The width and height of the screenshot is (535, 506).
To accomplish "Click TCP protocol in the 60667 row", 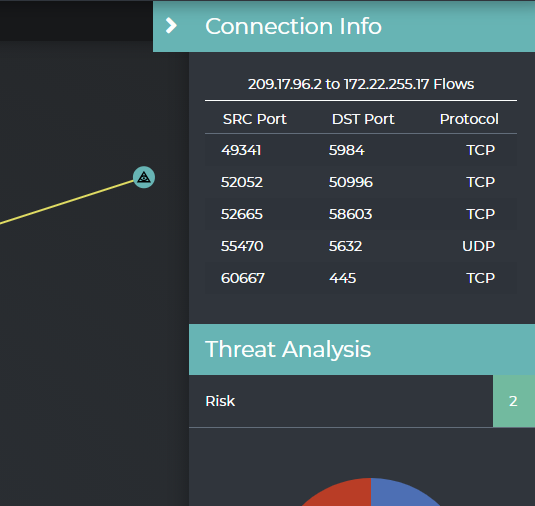I will pyautogui.click(x=480, y=278).
